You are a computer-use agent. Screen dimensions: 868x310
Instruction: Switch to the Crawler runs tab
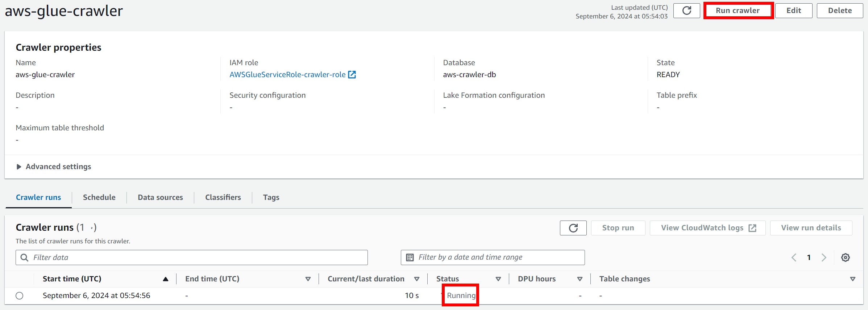[x=38, y=197]
